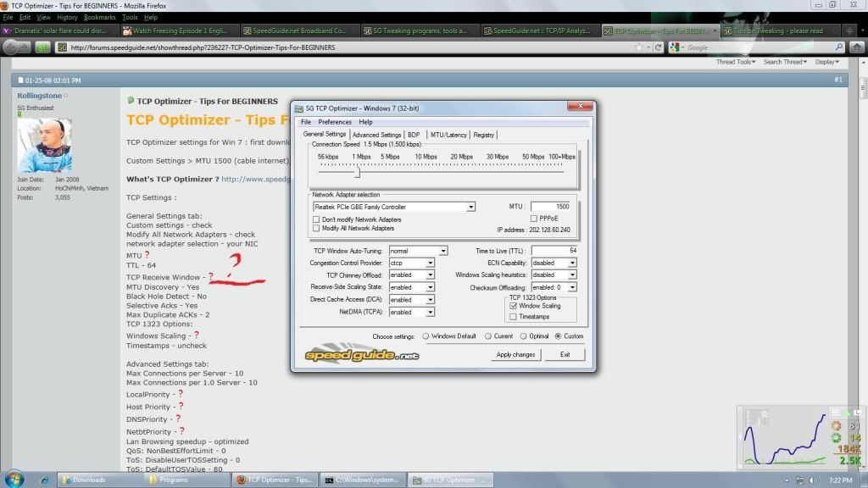Click the volume icon in system tray
Screen dimensions: 868x488
click(814, 480)
